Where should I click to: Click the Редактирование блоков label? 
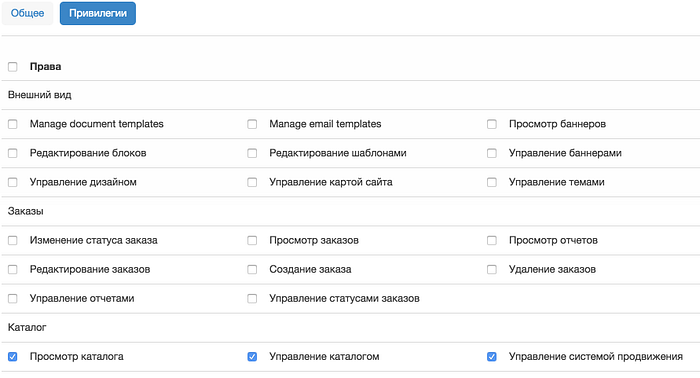(88, 153)
